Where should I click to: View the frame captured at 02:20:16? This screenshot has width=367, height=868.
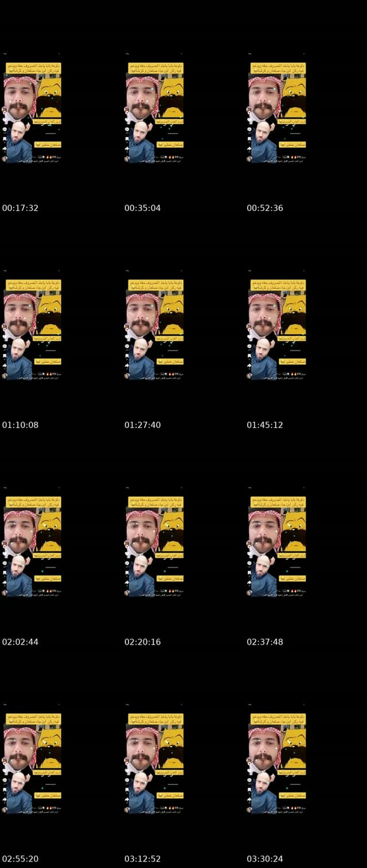pyautogui.click(x=154, y=543)
